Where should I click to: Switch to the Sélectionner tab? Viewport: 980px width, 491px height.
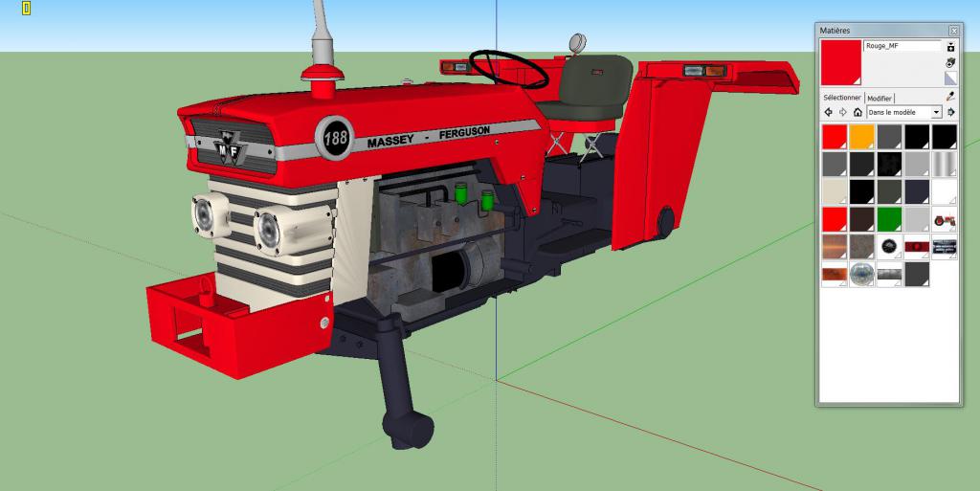point(842,98)
